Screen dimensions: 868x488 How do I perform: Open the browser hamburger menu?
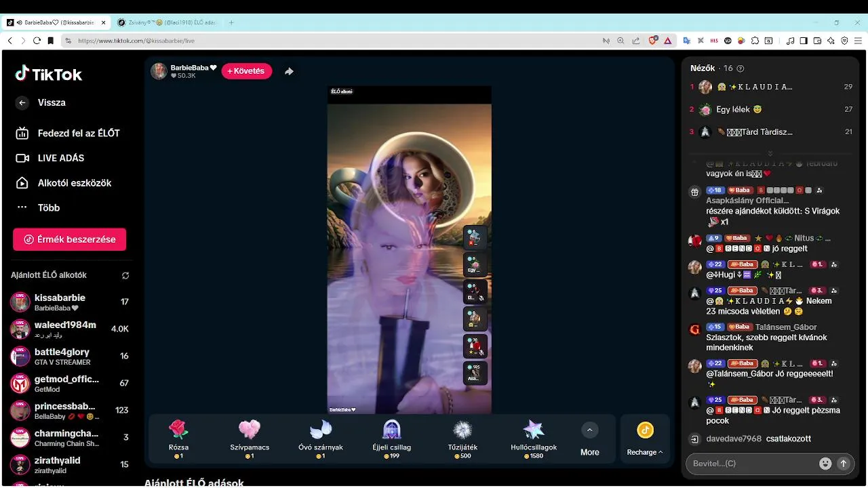pyautogui.click(x=858, y=41)
